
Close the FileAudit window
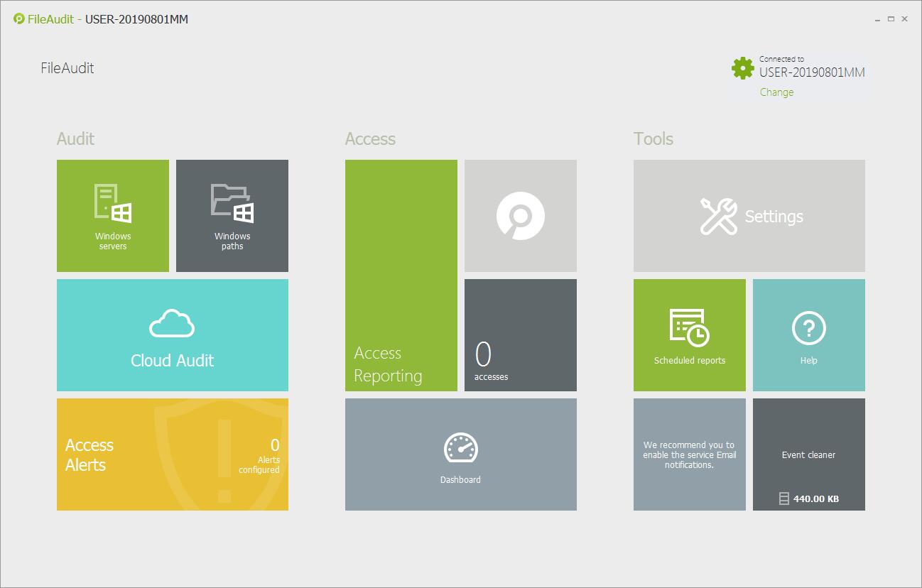point(904,19)
